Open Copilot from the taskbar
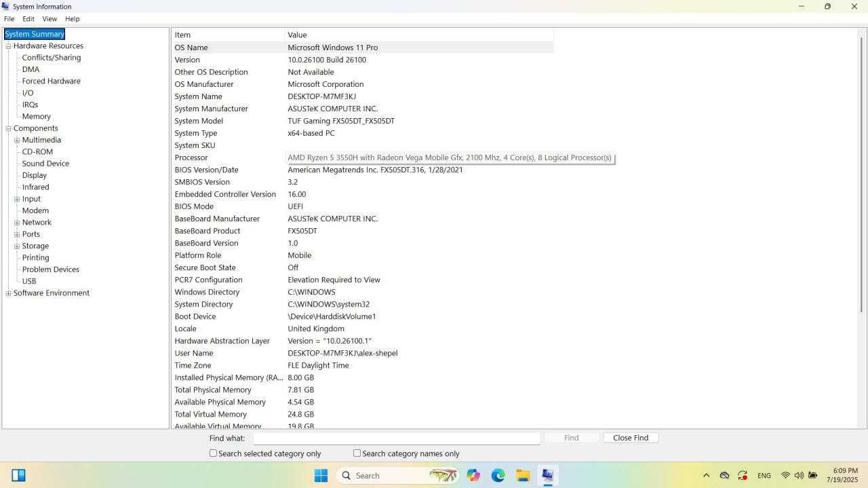This screenshot has height=488, width=868. (x=473, y=475)
